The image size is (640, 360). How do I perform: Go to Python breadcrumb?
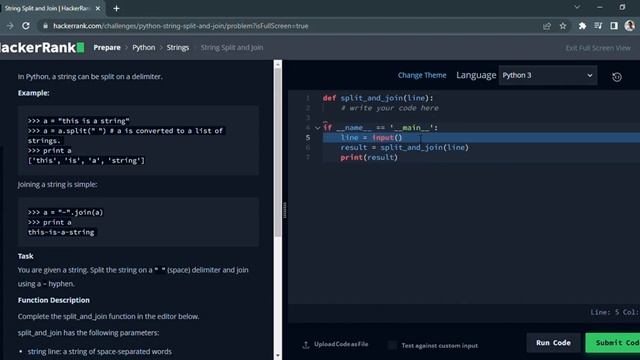click(144, 47)
